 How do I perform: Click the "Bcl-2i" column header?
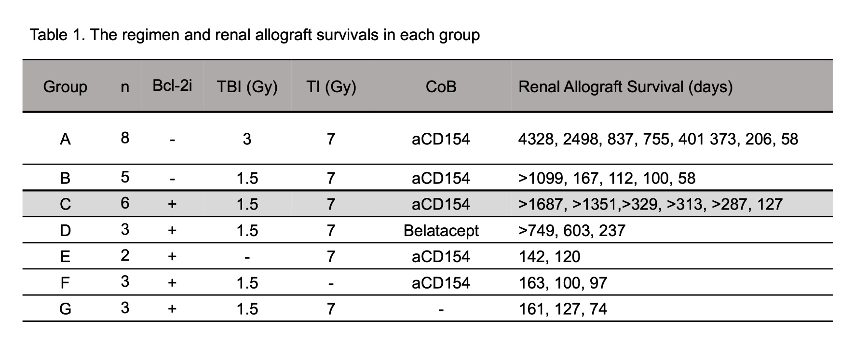tap(172, 86)
